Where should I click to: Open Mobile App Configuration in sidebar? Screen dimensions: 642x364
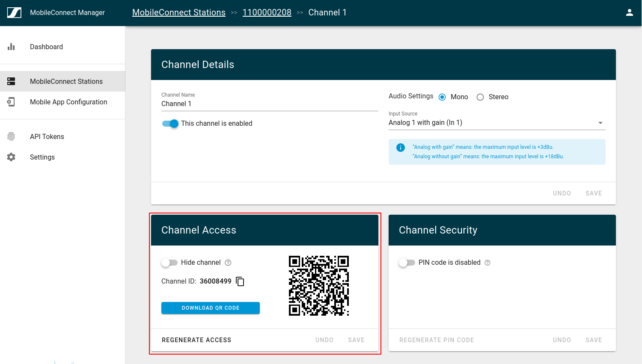click(x=62, y=102)
